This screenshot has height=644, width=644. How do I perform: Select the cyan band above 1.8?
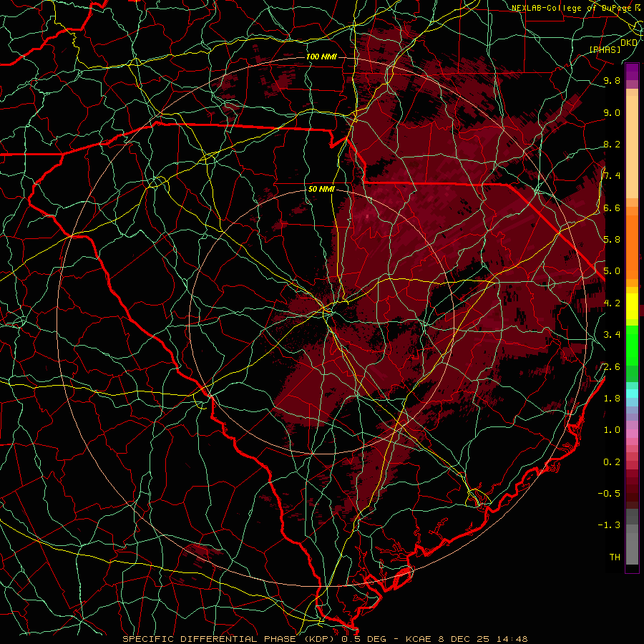[632, 393]
